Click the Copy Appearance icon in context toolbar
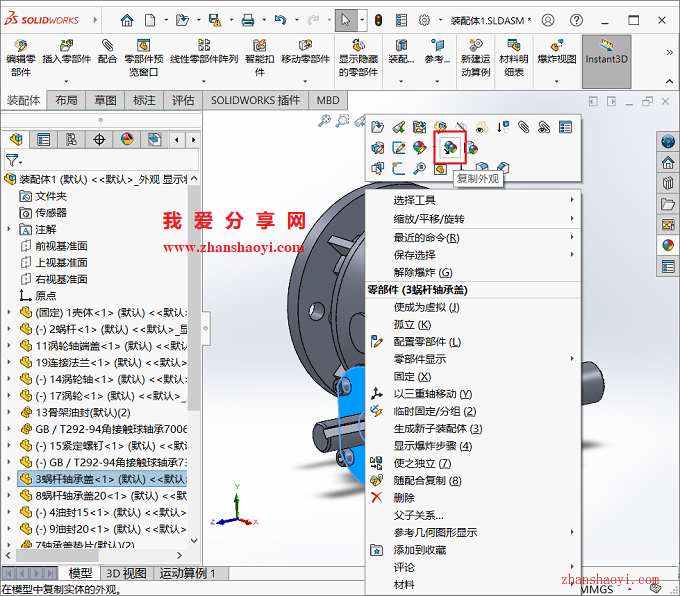This screenshot has height=596, width=680. click(450, 148)
